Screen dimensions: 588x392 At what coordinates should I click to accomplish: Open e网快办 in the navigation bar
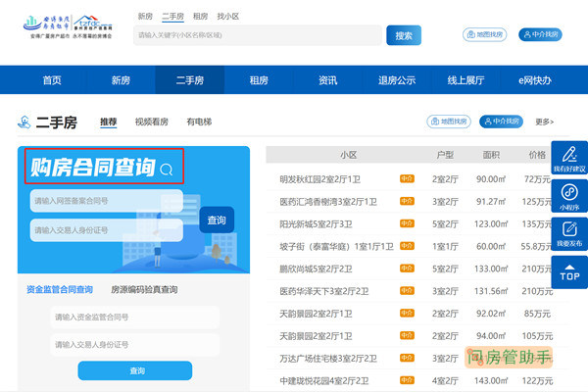tap(535, 80)
